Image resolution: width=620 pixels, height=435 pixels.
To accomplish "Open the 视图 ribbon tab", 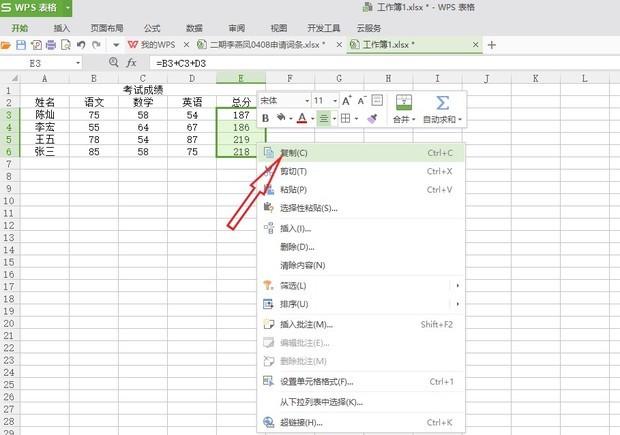I will pyautogui.click(x=279, y=28).
